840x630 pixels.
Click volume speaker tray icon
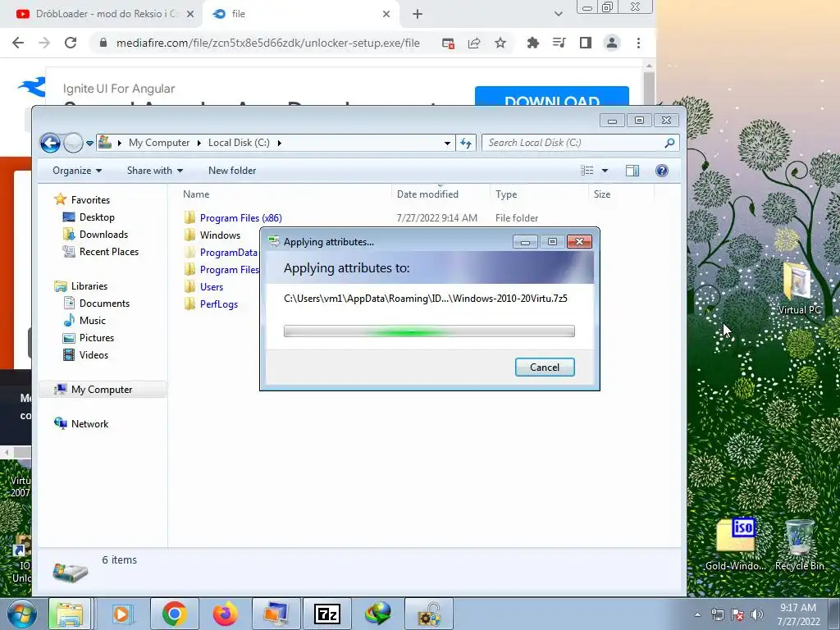tap(757, 614)
